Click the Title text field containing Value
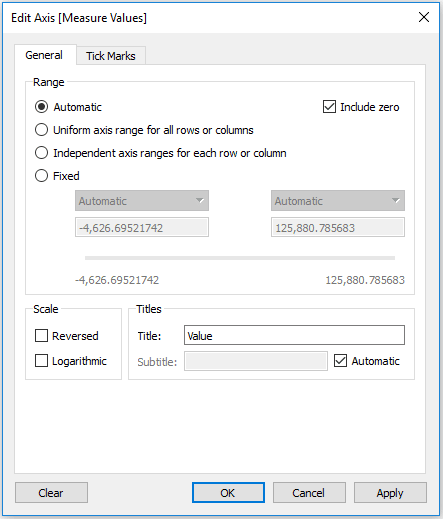443x519 pixels. pyautogui.click(x=294, y=335)
